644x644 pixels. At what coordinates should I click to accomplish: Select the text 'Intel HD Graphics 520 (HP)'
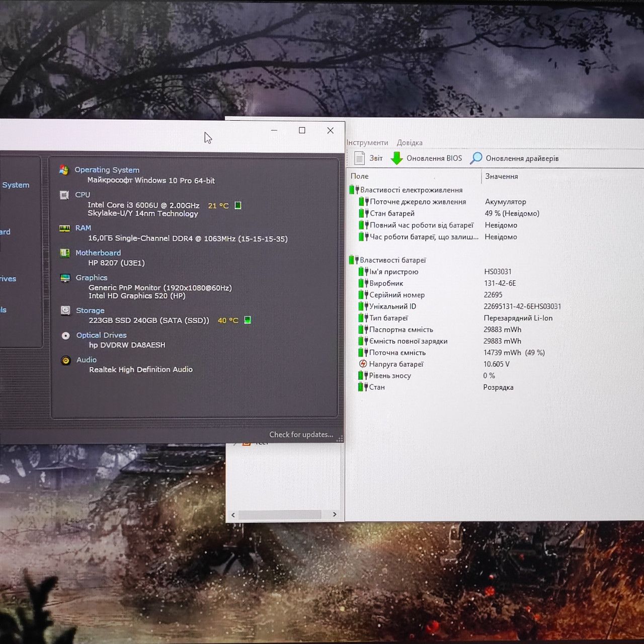tap(137, 296)
